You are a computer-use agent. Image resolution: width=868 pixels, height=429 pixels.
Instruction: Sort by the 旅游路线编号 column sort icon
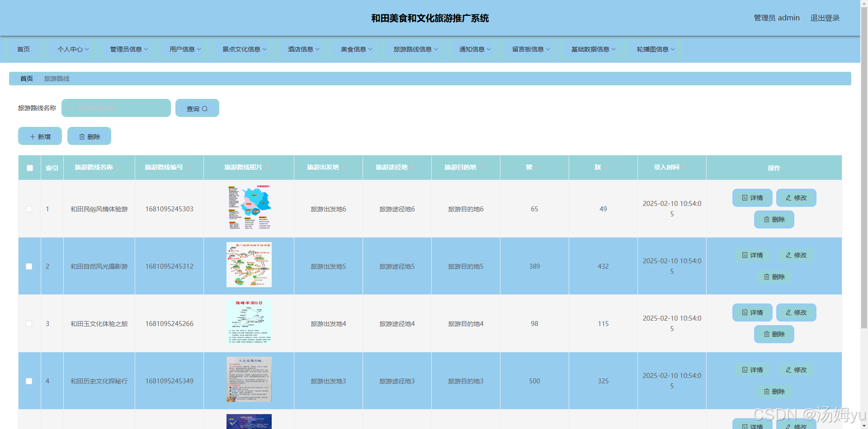(x=189, y=168)
